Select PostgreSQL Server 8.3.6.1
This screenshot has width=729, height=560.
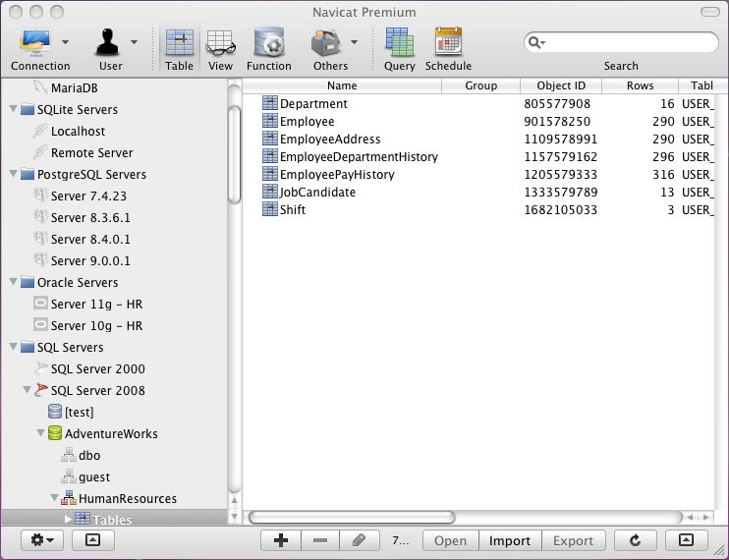[90, 217]
